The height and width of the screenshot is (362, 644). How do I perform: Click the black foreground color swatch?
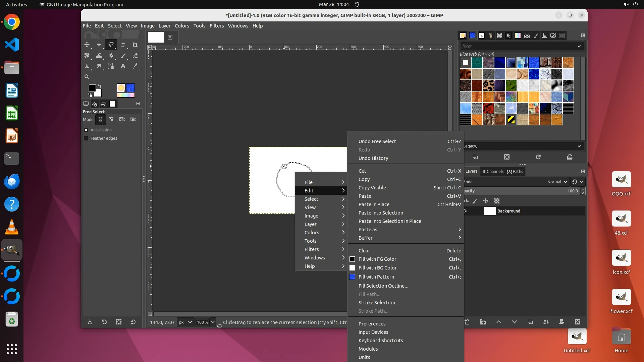tap(92, 88)
